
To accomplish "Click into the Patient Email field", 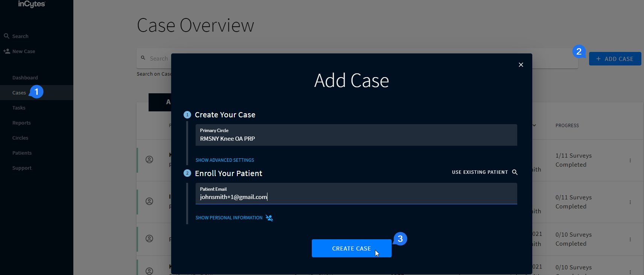I will 356,197.
